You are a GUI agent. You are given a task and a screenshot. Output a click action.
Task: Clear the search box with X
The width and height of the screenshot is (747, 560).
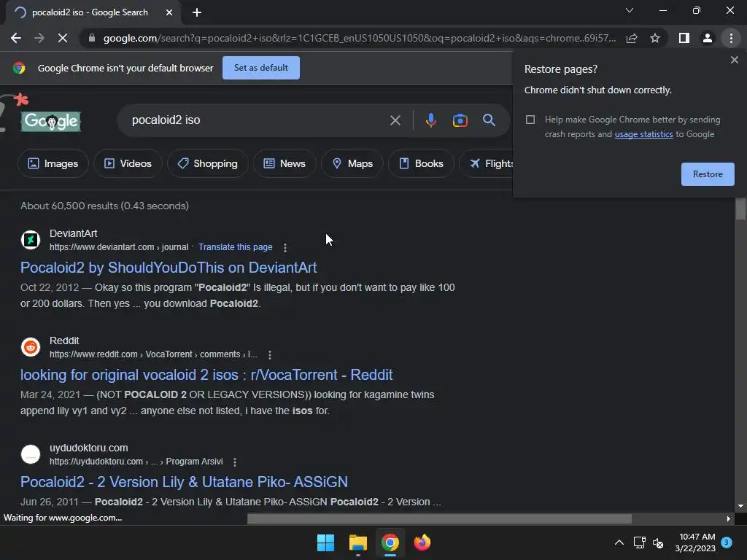395,120
